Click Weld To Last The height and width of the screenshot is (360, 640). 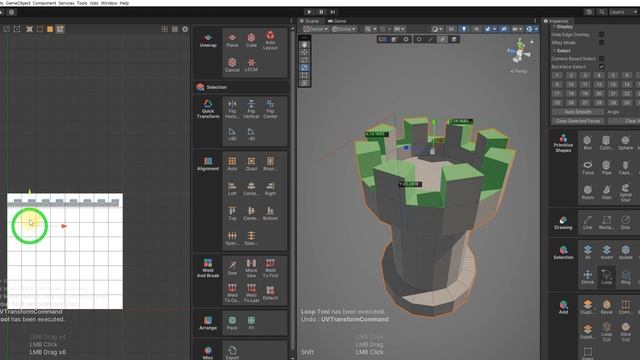(251, 293)
